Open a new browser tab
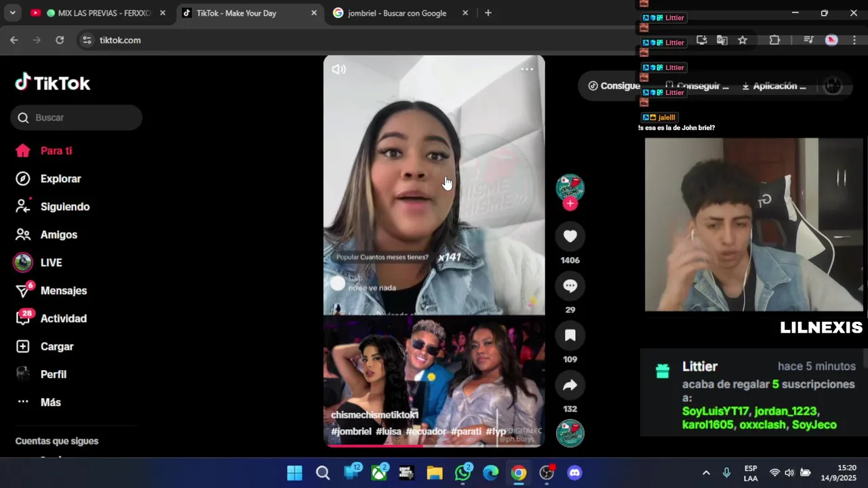Image resolution: width=868 pixels, height=488 pixels. pyautogui.click(x=488, y=13)
